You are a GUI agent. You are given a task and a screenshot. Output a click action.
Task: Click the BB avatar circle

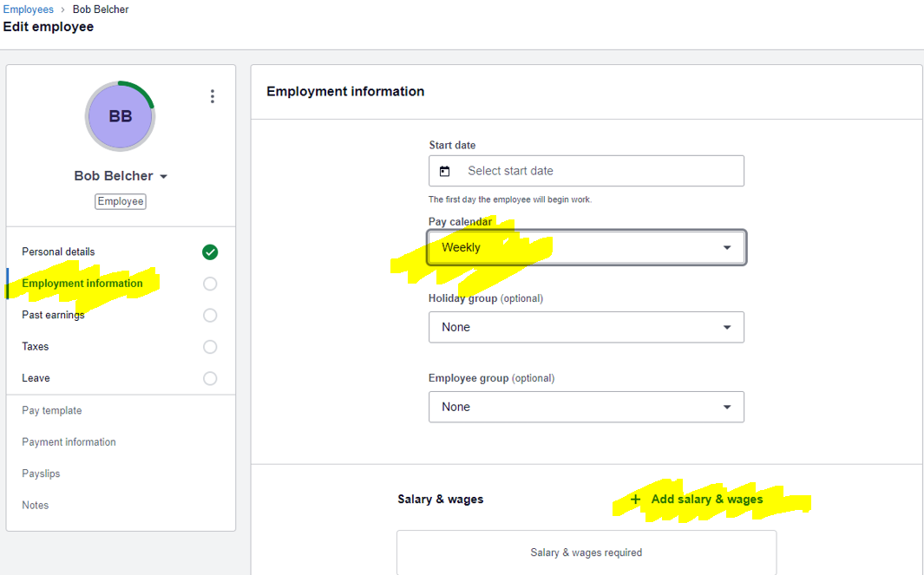(x=120, y=116)
